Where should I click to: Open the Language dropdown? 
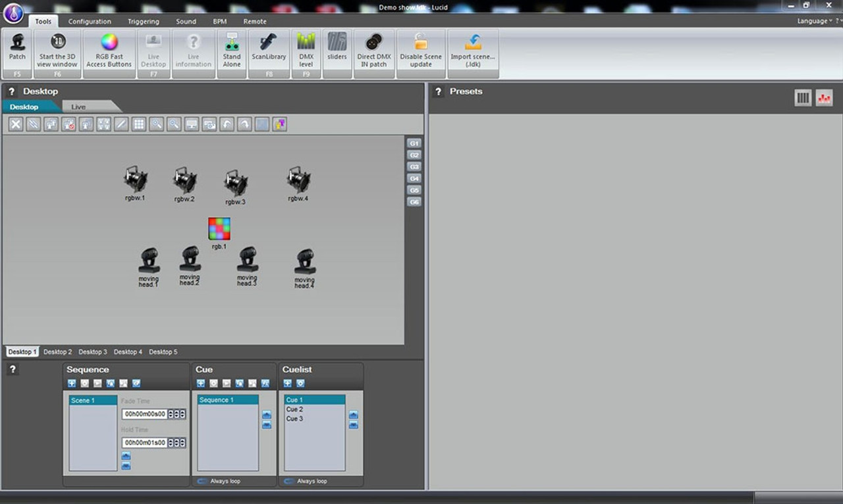tap(815, 21)
